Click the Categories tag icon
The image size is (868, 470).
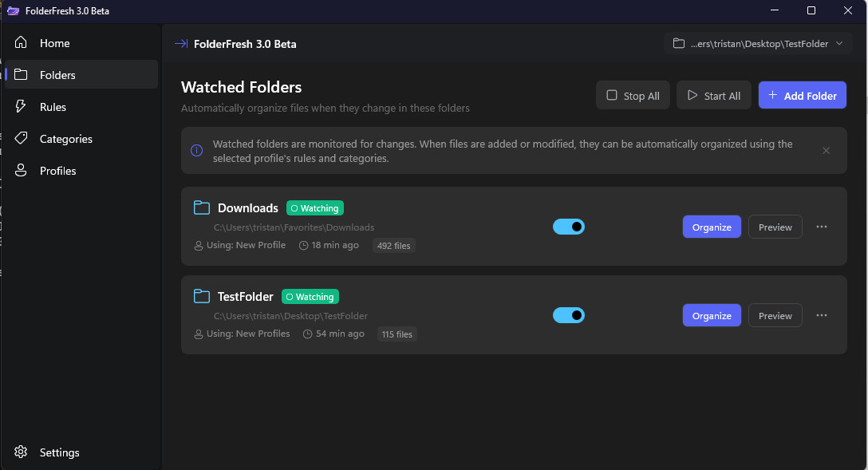[22, 139]
